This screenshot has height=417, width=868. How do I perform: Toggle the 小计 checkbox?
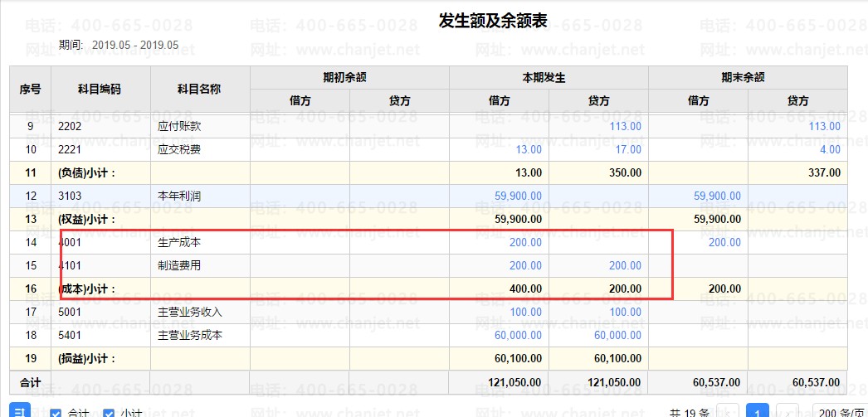point(109,413)
